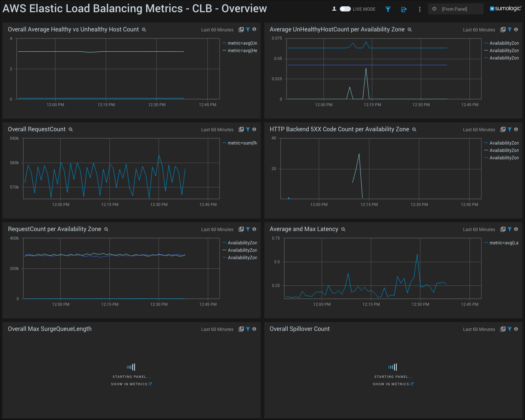Open the info icon on Average and Max Latency panel
Image resolution: width=525 pixels, height=420 pixels.
[x=516, y=229]
